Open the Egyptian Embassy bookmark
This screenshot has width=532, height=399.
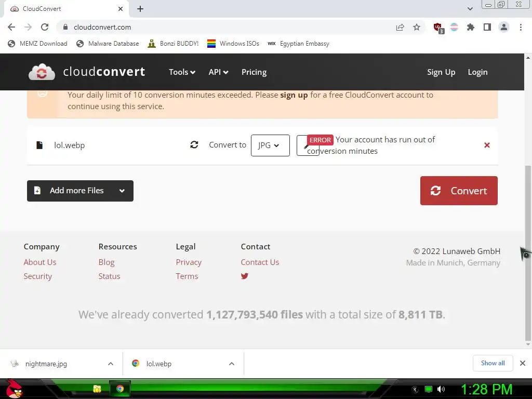tap(298, 44)
